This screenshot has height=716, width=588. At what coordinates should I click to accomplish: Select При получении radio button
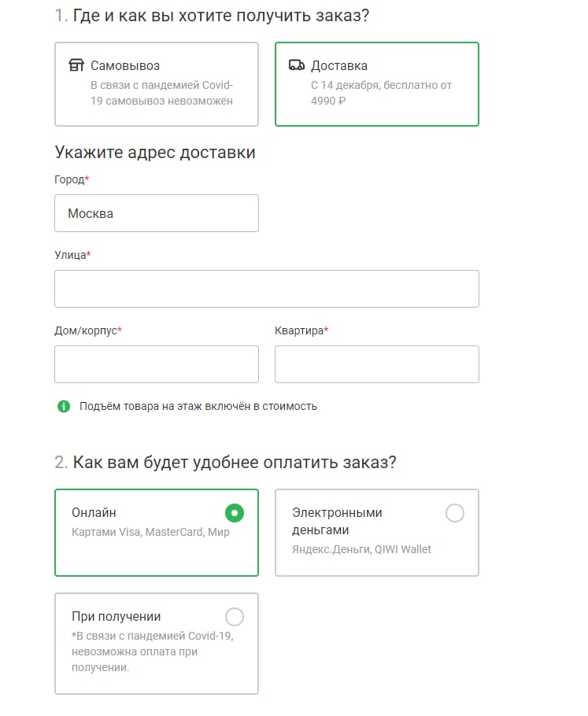(x=234, y=616)
